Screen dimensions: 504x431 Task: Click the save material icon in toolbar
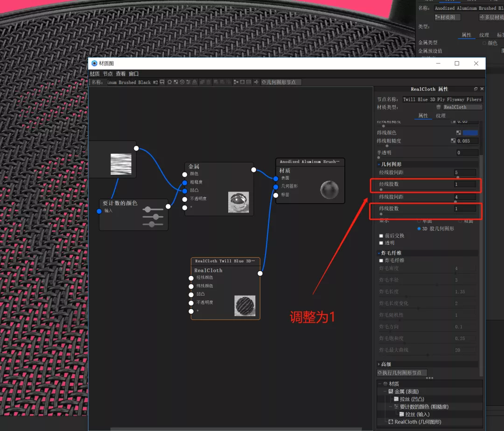pyautogui.click(x=162, y=82)
